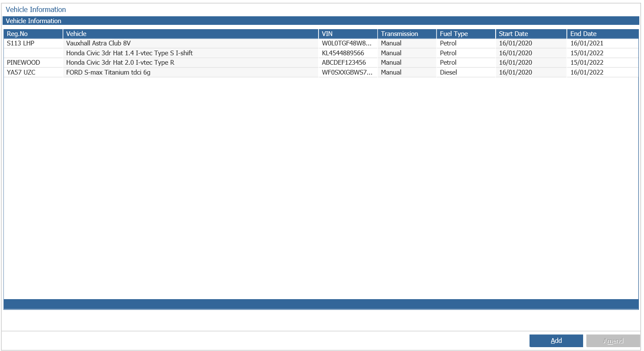644x351 pixels.
Task: Click the Vehicle Information section header bar
Action: 321,21
